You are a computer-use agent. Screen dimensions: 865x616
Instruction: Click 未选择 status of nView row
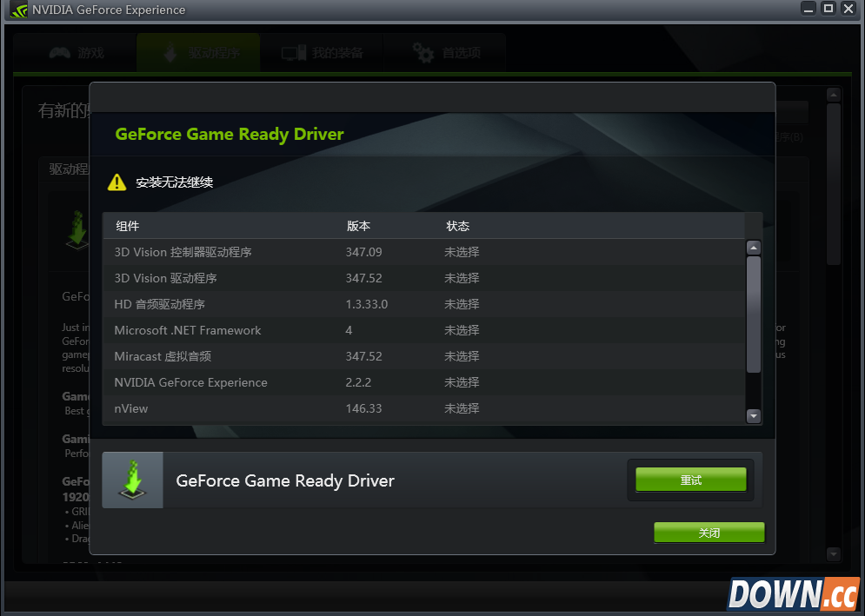[462, 408]
